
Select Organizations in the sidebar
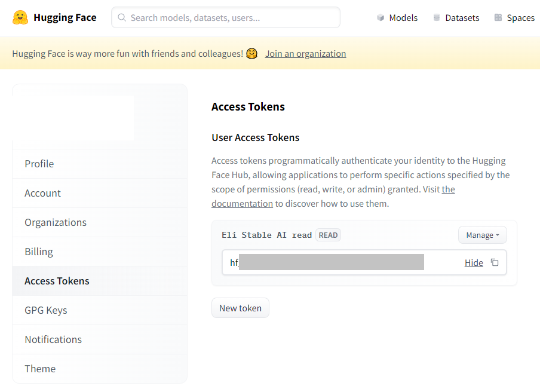tap(56, 222)
